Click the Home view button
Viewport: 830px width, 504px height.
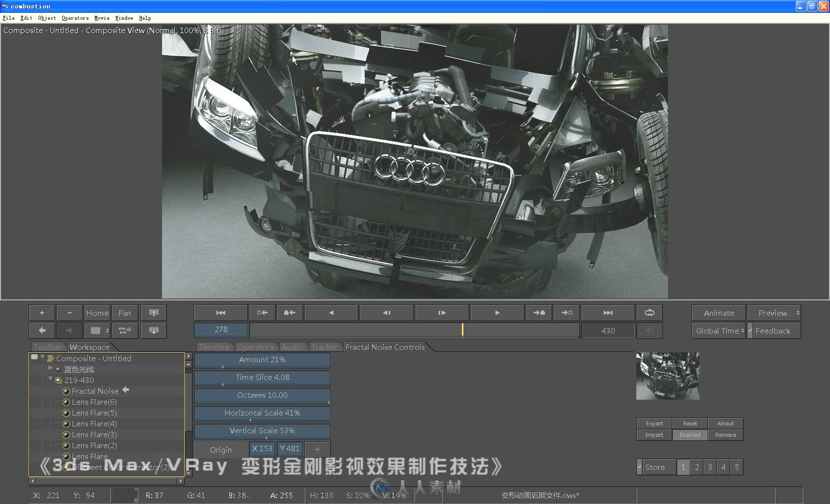(97, 313)
